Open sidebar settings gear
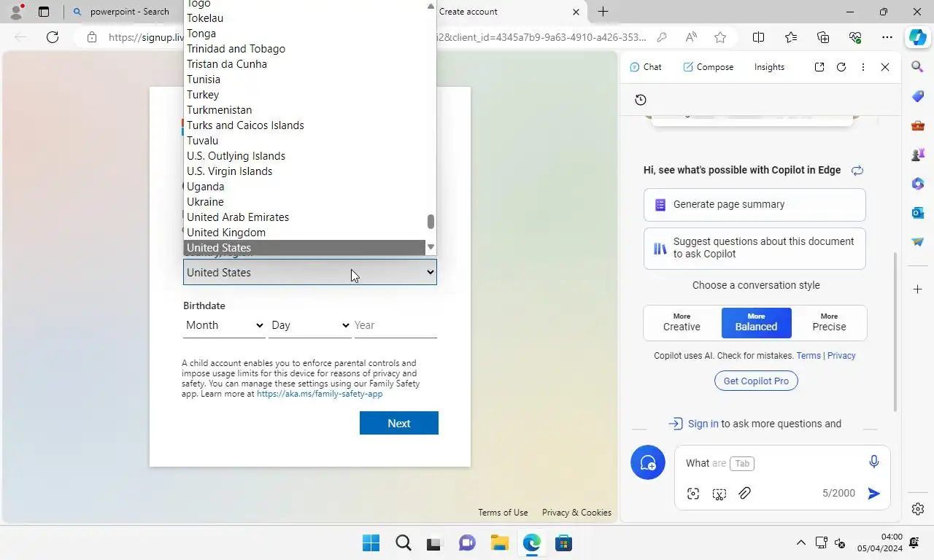This screenshot has width=934, height=560. (x=918, y=509)
